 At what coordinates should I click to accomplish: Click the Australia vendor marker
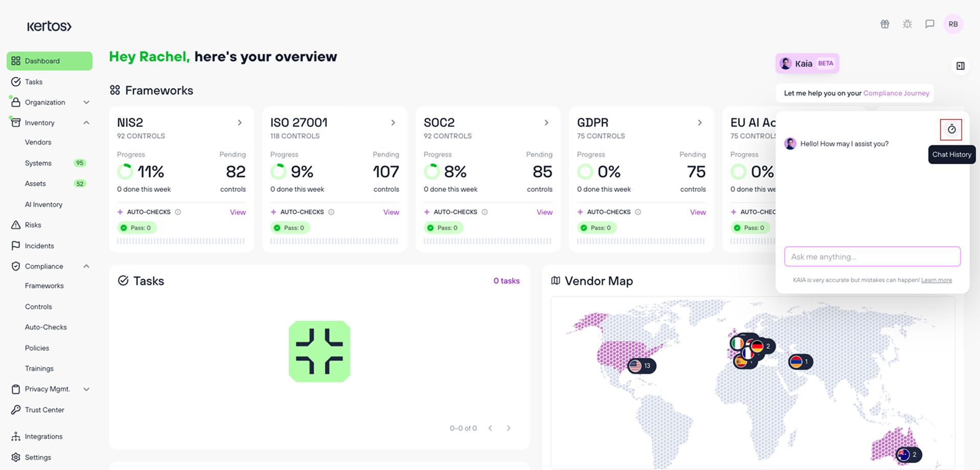coord(909,454)
